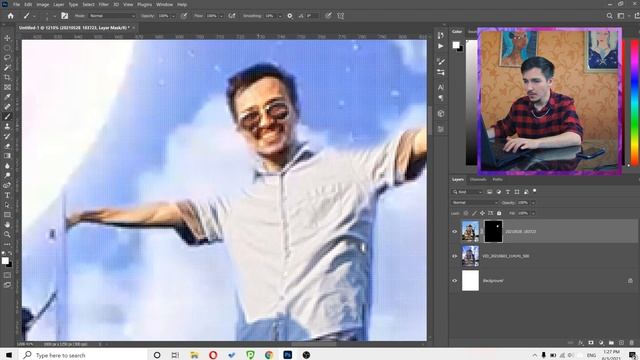The height and width of the screenshot is (360, 640).
Task: Toggle visibility of the VID layer
Action: (455, 256)
